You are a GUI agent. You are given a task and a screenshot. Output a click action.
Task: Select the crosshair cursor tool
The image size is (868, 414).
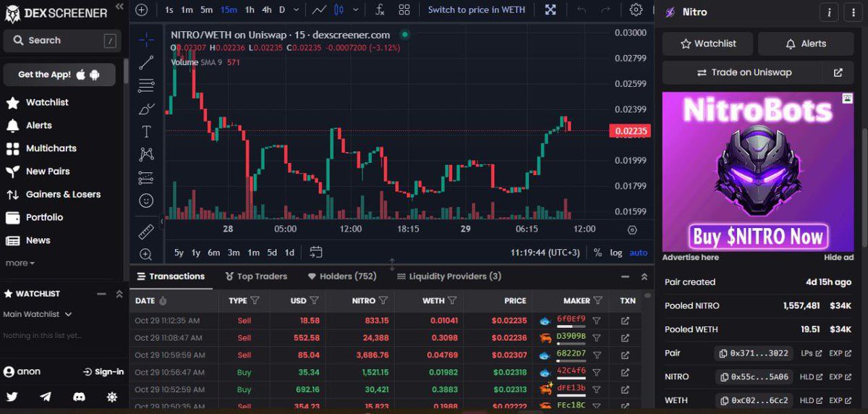pos(146,40)
